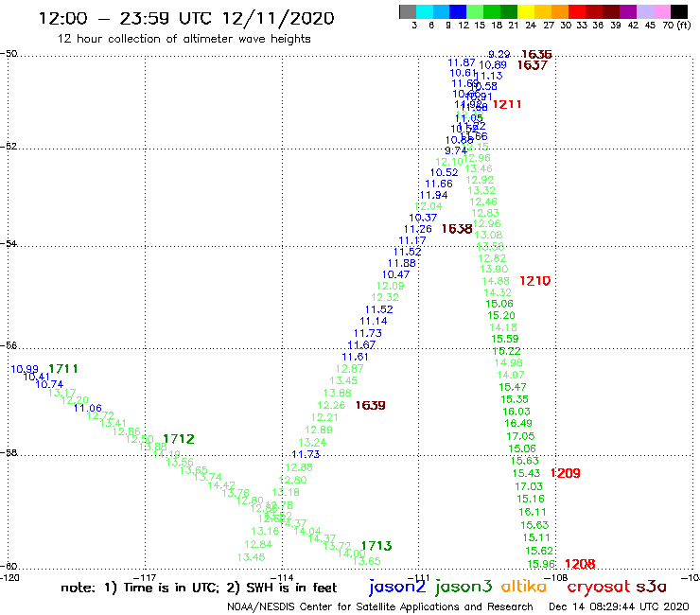Click wave height value 12.26
Viewport: 700px width, 615px height.
(x=331, y=405)
